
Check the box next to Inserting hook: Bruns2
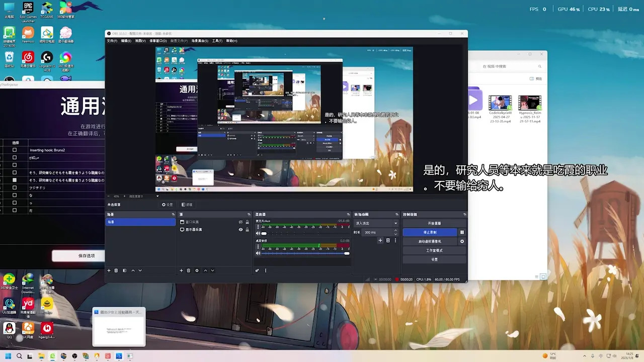(x=15, y=150)
